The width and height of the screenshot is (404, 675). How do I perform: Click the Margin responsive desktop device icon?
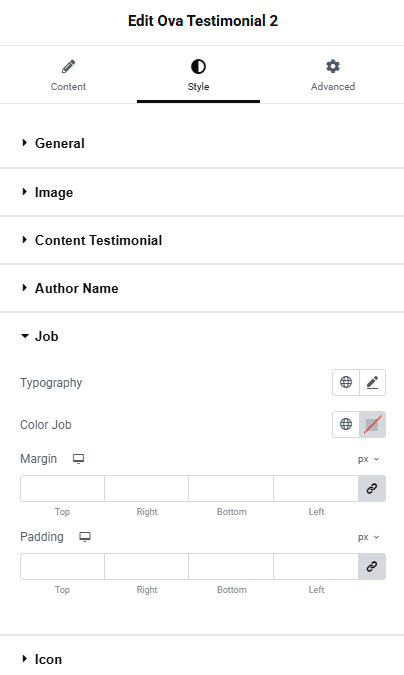pos(78,459)
